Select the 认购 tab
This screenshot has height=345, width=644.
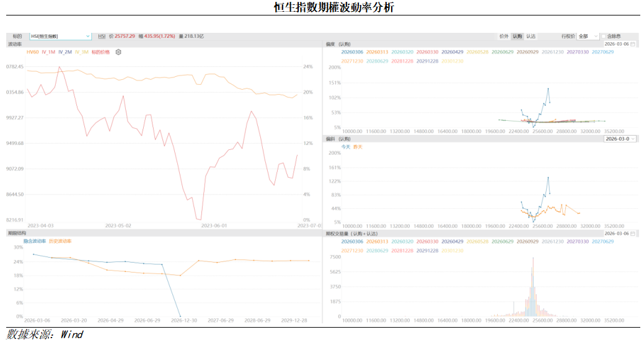point(518,37)
